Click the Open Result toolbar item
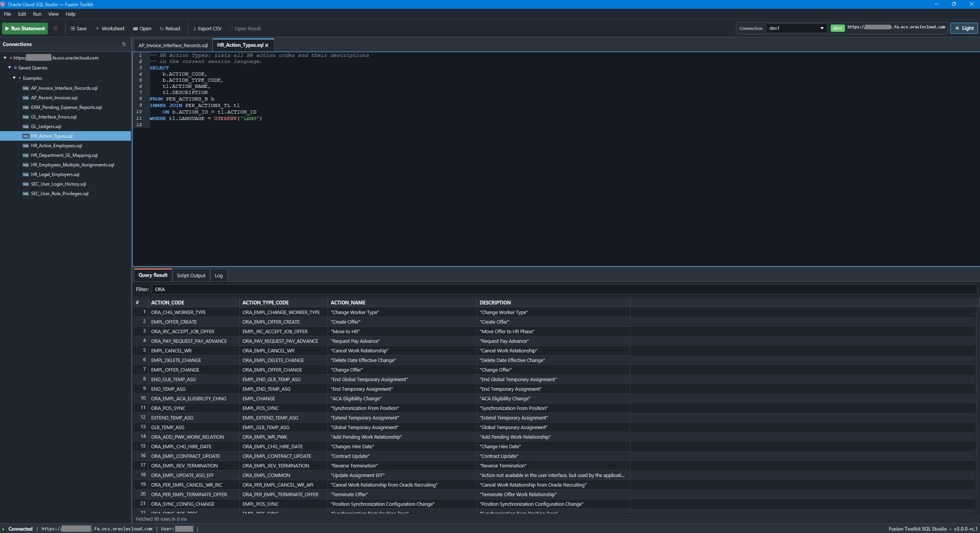 click(x=245, y=28)
